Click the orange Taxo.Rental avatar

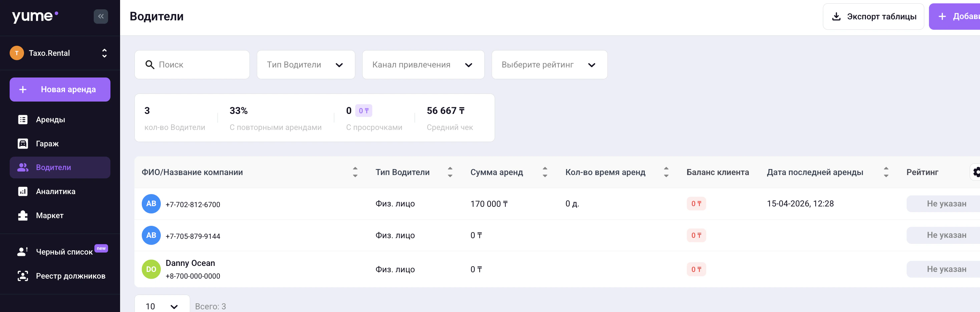click(x=17, y=53)
